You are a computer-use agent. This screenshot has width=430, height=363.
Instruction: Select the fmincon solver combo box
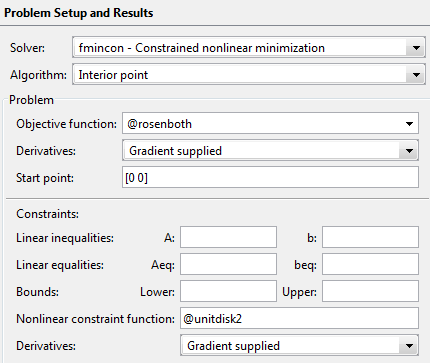pos(249,48)
